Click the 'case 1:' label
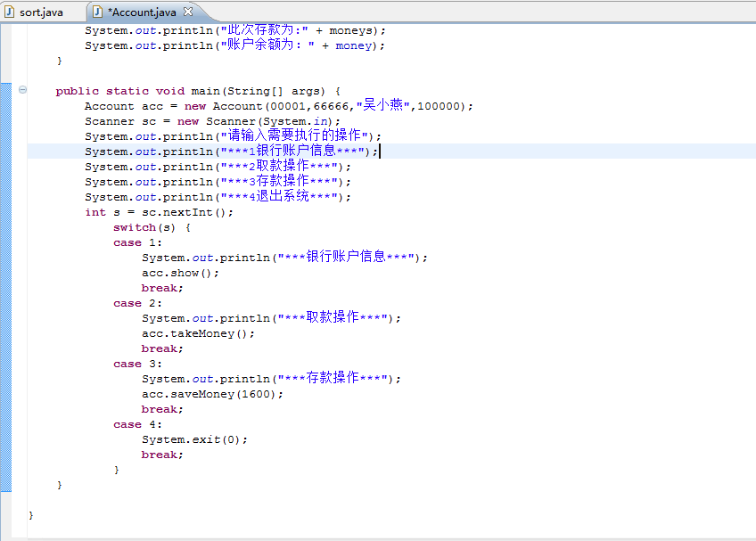The width and height of the screenshot is (756, 541). tap(138, 243)
